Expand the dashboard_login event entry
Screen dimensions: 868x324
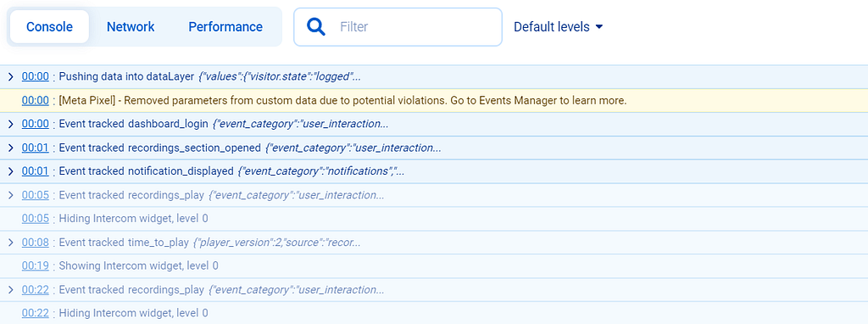[x=10, y=124]
